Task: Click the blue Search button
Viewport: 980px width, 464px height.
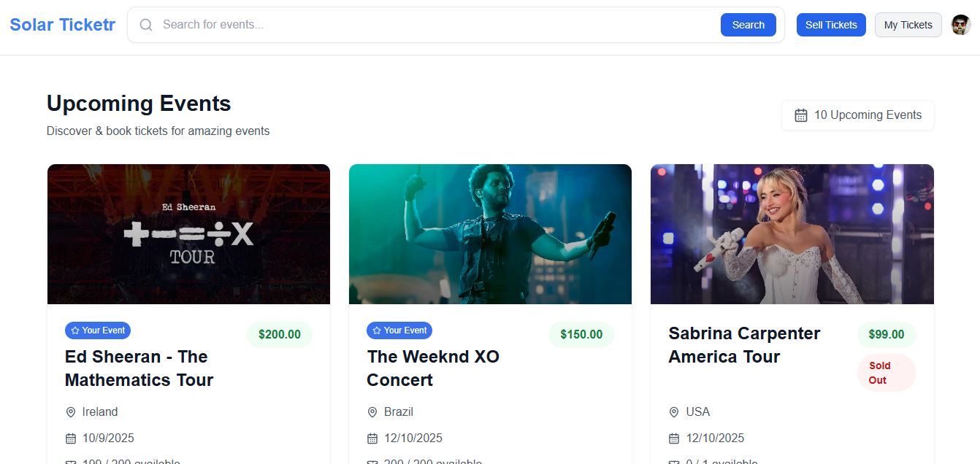Action: [749, 25]
